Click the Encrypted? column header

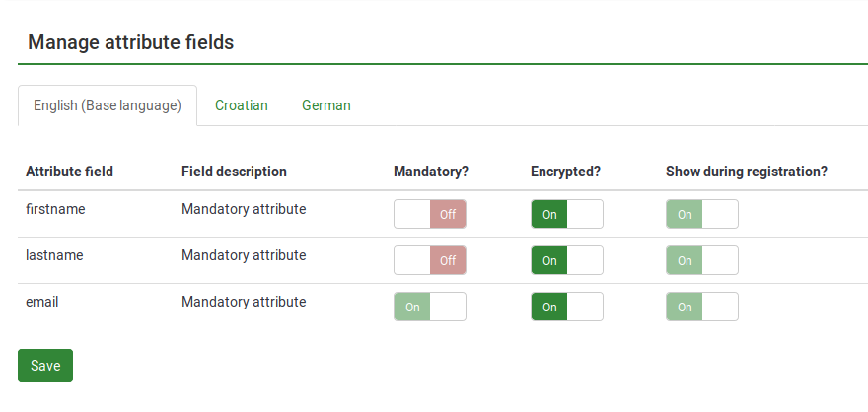565,172
